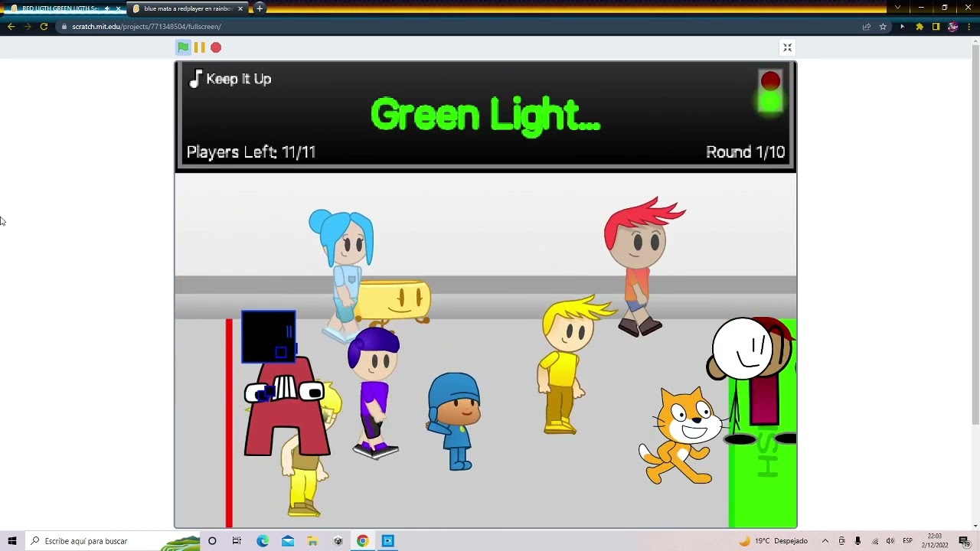Screen dimensions: 980x551
Task: Open the weather widget showing 19°C Despejado
Action: tap(773, 541)
